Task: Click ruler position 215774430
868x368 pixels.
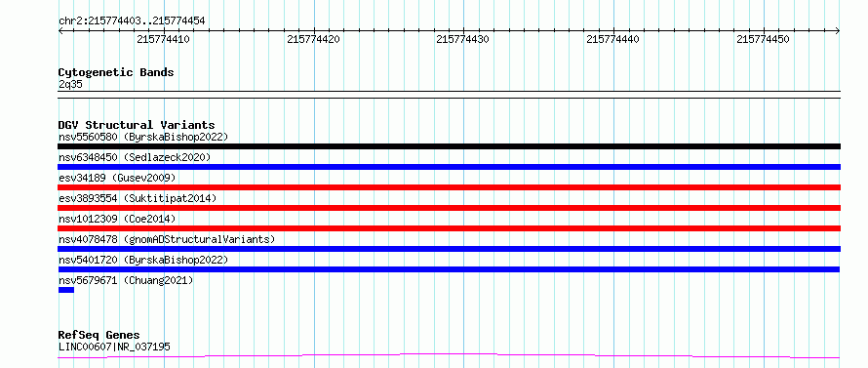Action: coord(463,39)
